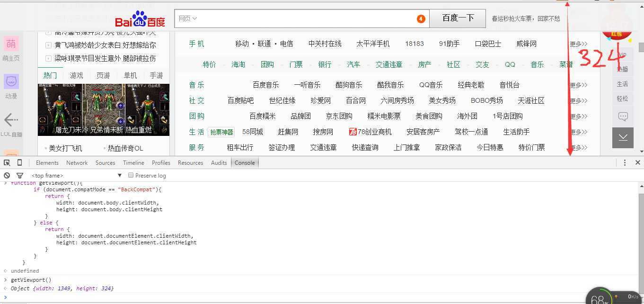This screenshot has width=644, height=304.
Task: Click the 'Object {width: 1349, height: 324}' output
Action: tap(62, 288)
